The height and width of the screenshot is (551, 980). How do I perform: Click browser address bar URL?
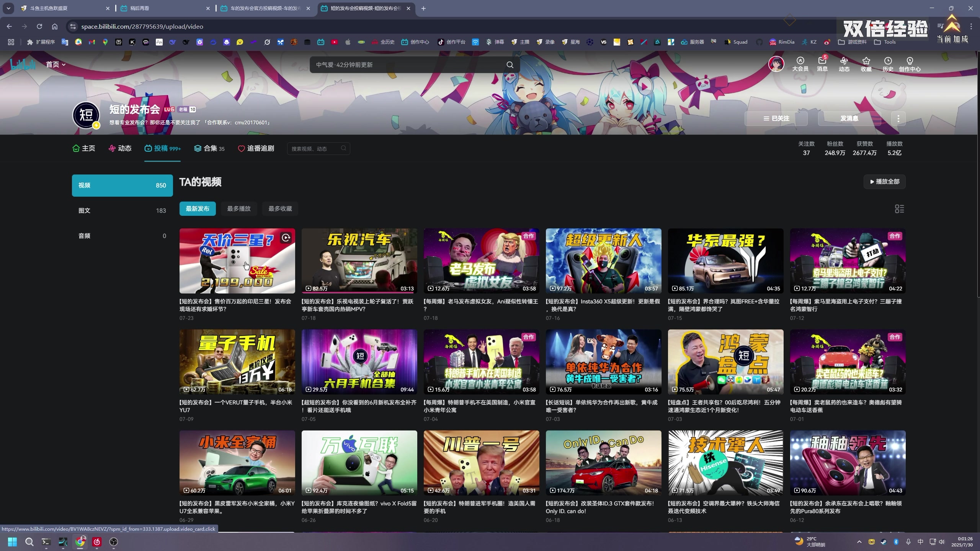click(x=142, y=27)
